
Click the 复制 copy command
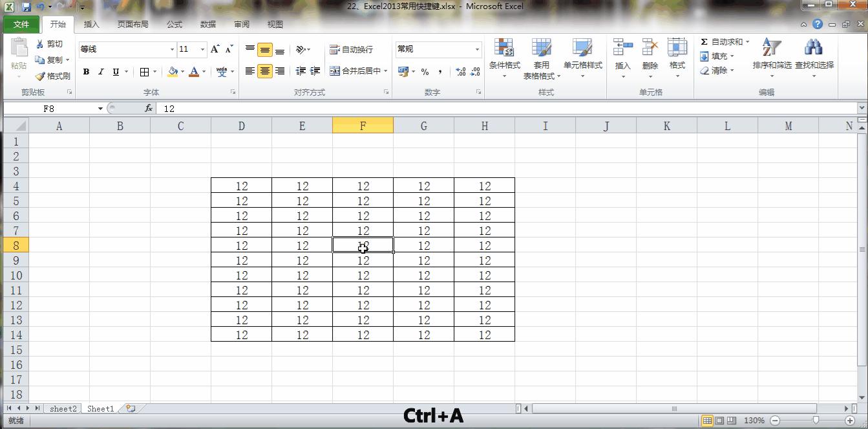coord(52,59)
